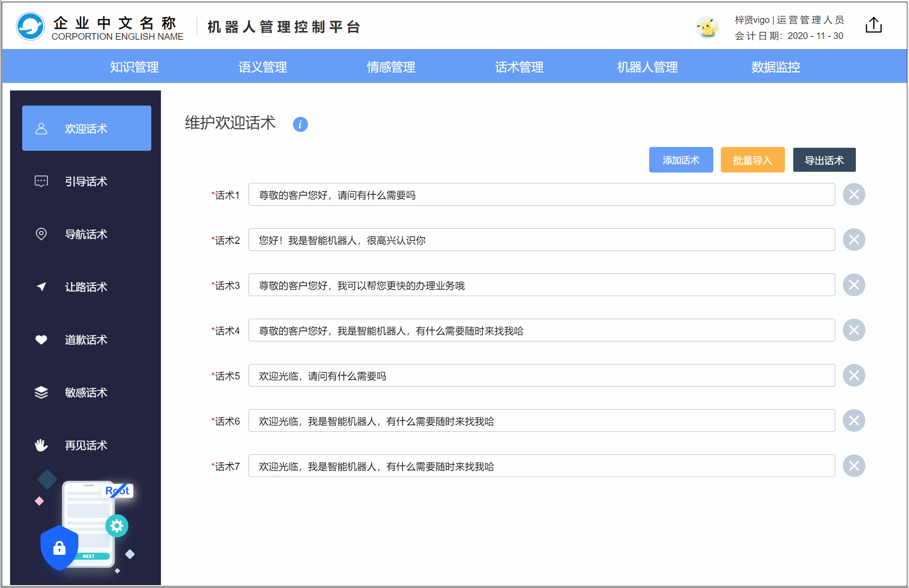
Task: Click the blue 添加话术 button
Action: pyautogui.click(x=681, y=160)
